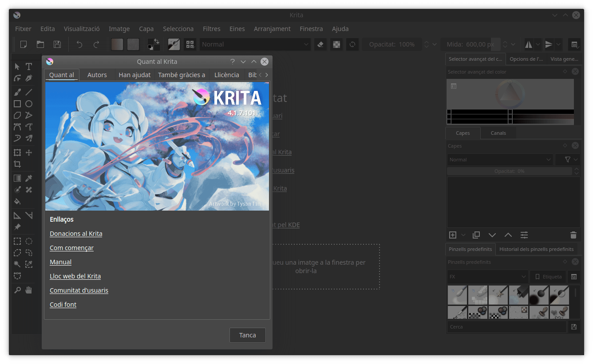Toggle preserve alpha
This screenshot has width=593, height=364.
click(x=336, y=44)
